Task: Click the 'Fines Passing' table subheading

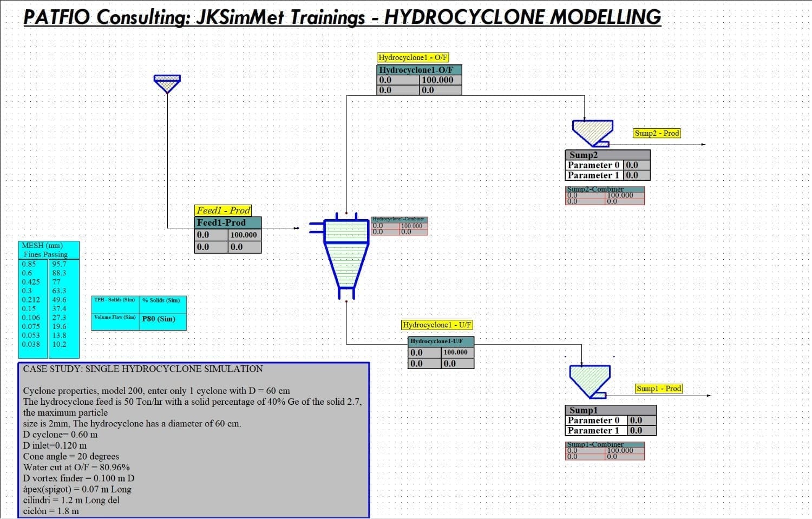Action: point(45,254)
